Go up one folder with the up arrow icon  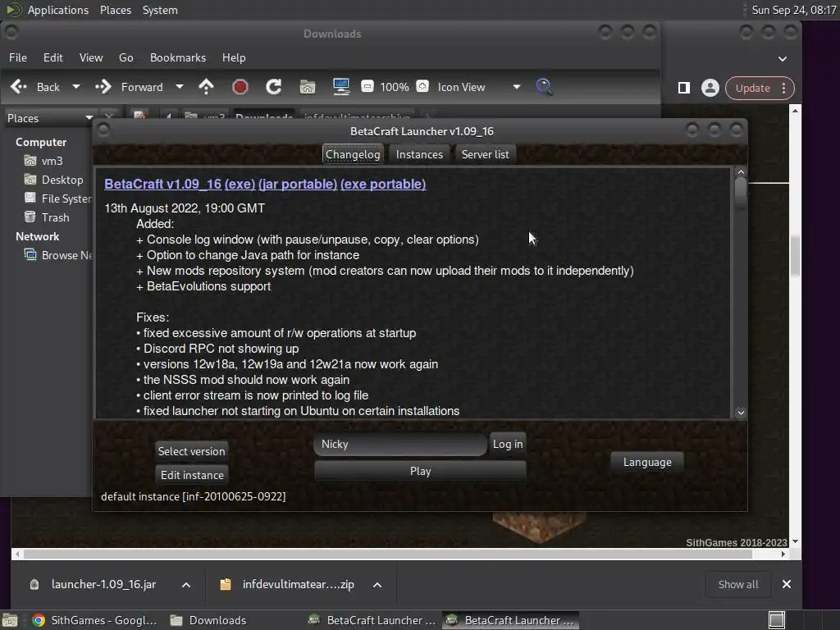206,87
